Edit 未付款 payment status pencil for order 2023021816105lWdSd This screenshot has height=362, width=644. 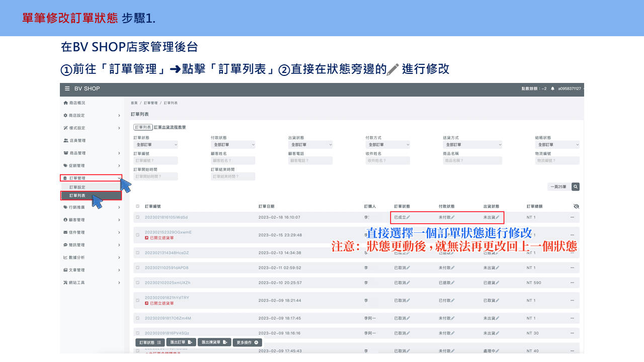coord(453,217)
